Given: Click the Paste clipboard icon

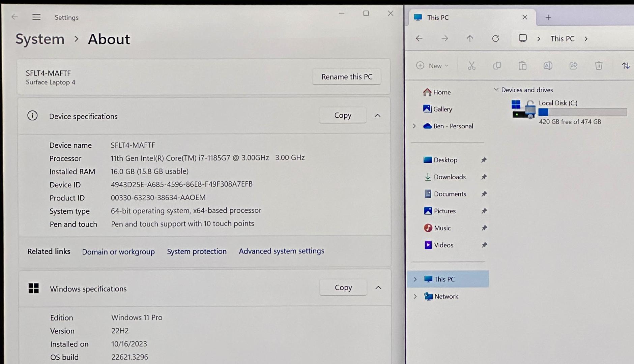Looking at the screenshot, I should click(522, 66).
